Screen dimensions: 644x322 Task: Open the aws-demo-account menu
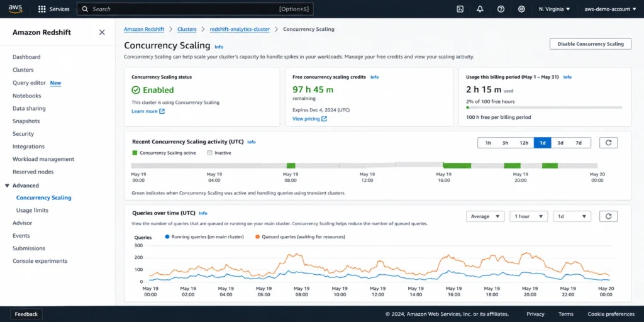point(610,9)
